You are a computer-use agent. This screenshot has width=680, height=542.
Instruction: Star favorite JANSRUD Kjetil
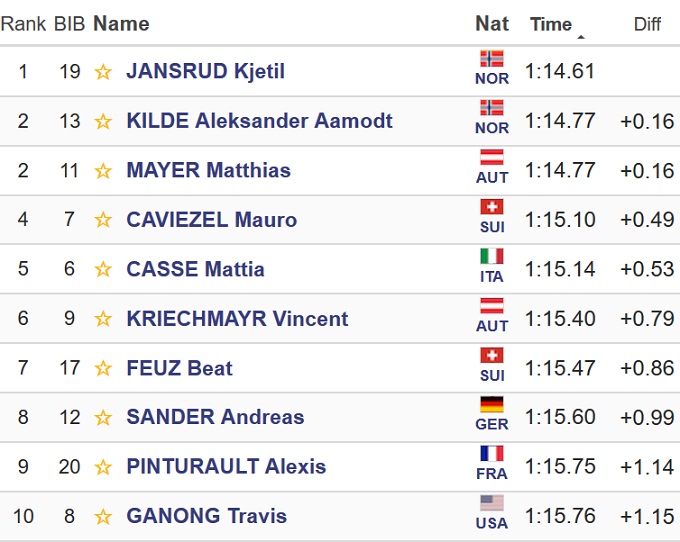[x=102, y=72]
